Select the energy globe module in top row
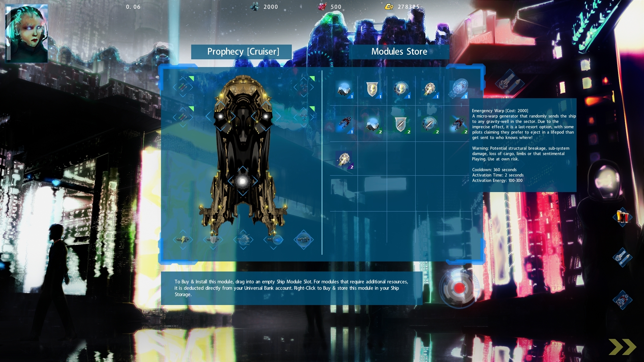Image resolution: width=644 pixels, height=362 pixels. (x=401, y=88)
